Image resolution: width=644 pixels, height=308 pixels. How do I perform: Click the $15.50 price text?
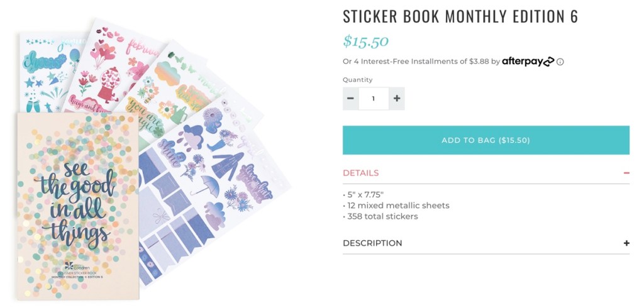click(x=366, y=41)
